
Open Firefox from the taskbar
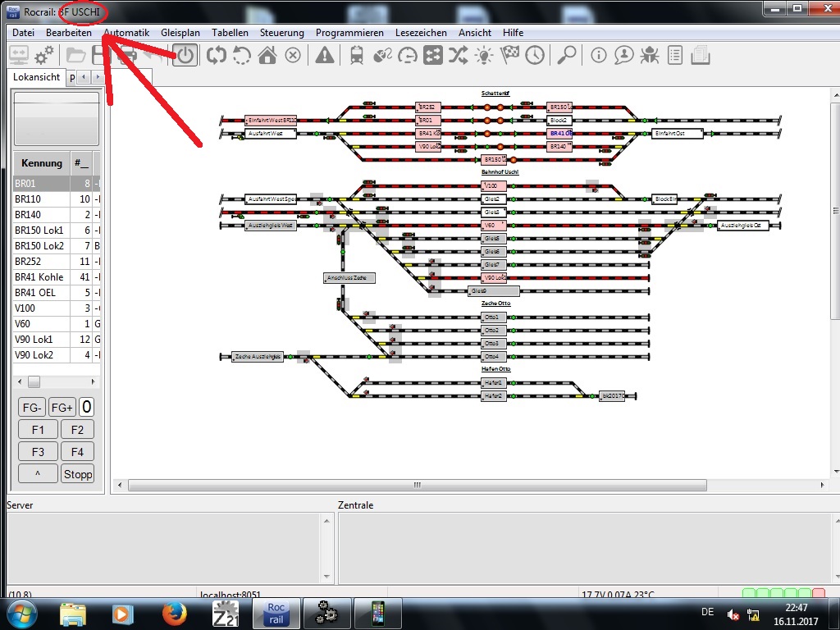point(174,614)
